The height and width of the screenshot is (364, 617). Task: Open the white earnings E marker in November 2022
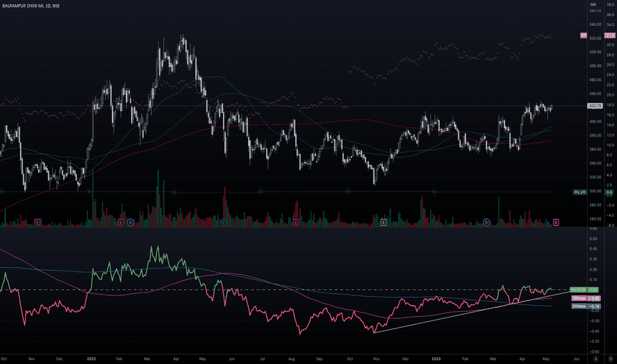(x=383, y=223)
